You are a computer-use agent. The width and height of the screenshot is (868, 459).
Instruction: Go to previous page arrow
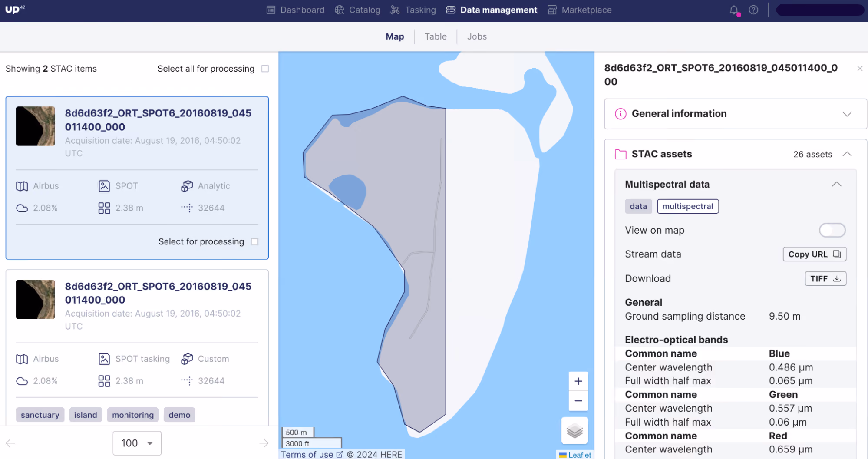pyautogui.click(x=10, y=443)
